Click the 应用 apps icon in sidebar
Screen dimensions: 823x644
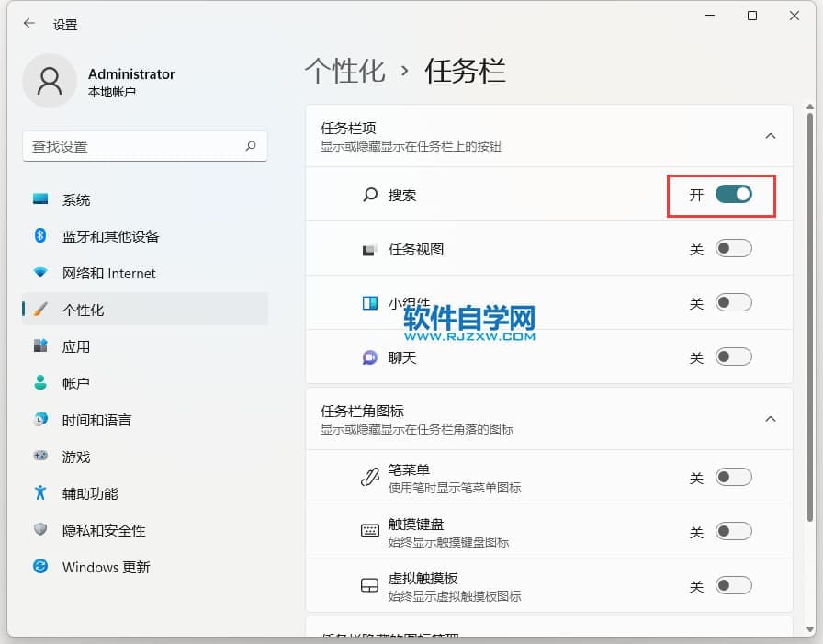[40, 346]
